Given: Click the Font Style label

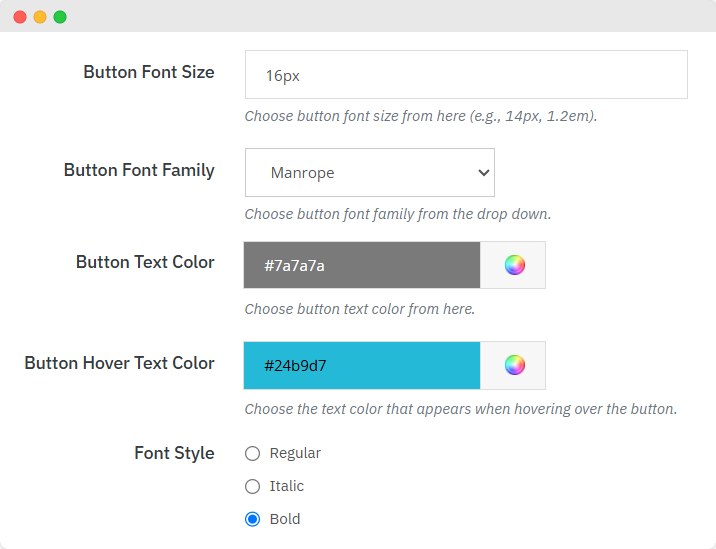Looking at the screenshot, I should point(174,453).
